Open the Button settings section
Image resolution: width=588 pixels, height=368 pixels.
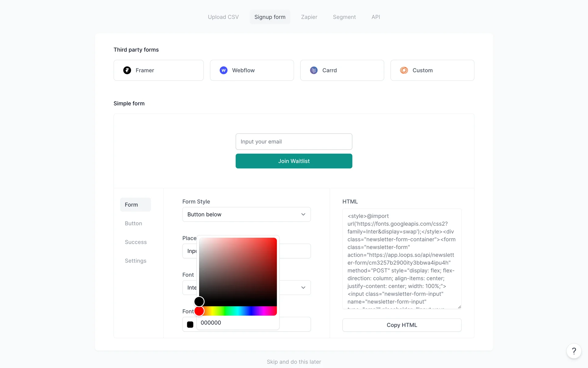coord(134,223)
